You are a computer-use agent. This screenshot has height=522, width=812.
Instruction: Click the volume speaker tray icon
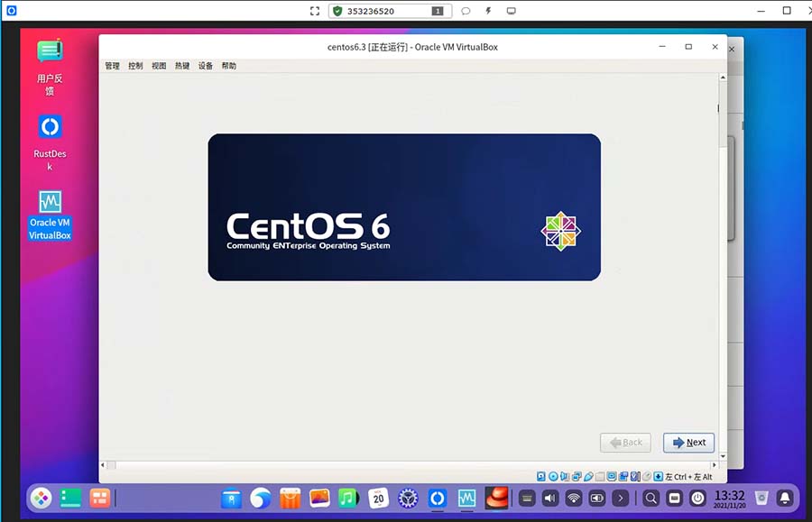[x=550, y=499]
